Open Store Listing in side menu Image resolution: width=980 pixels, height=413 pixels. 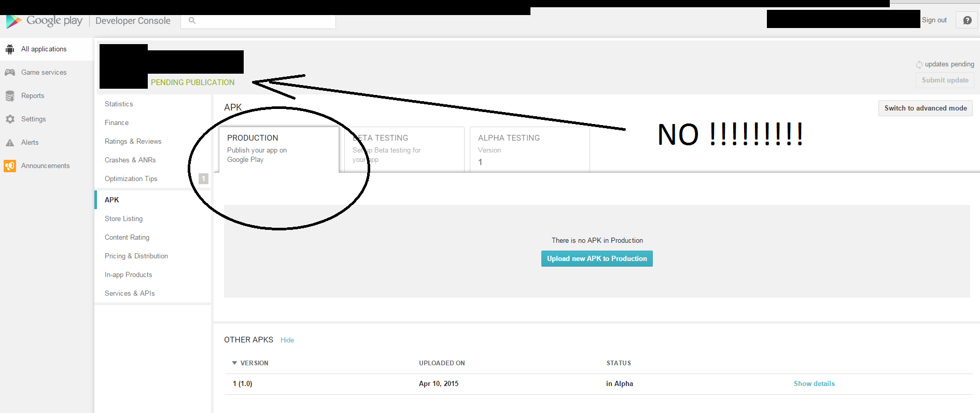[x=123, y=218]
